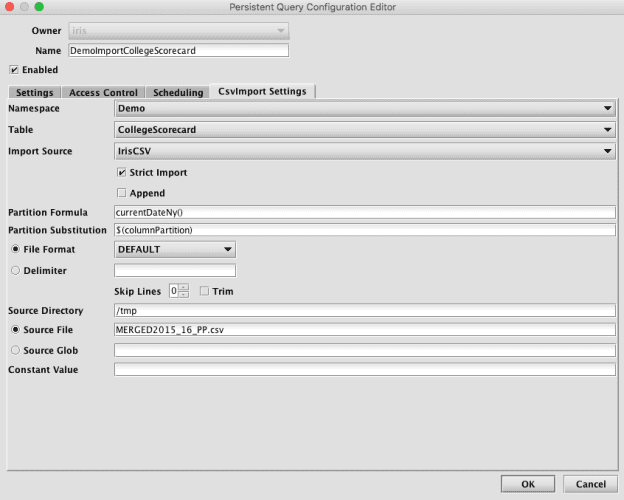Image resolution: width=624 pixels, height=500 pixels.
Task: Toggle the Strict Import checkbox
Action: 122,173
